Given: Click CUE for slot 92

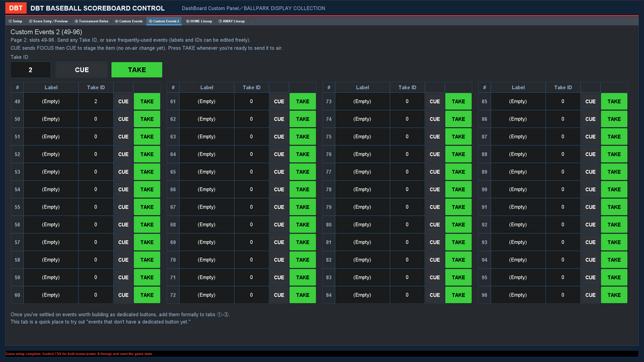Looking at the screenshot, I should [590, 225].
